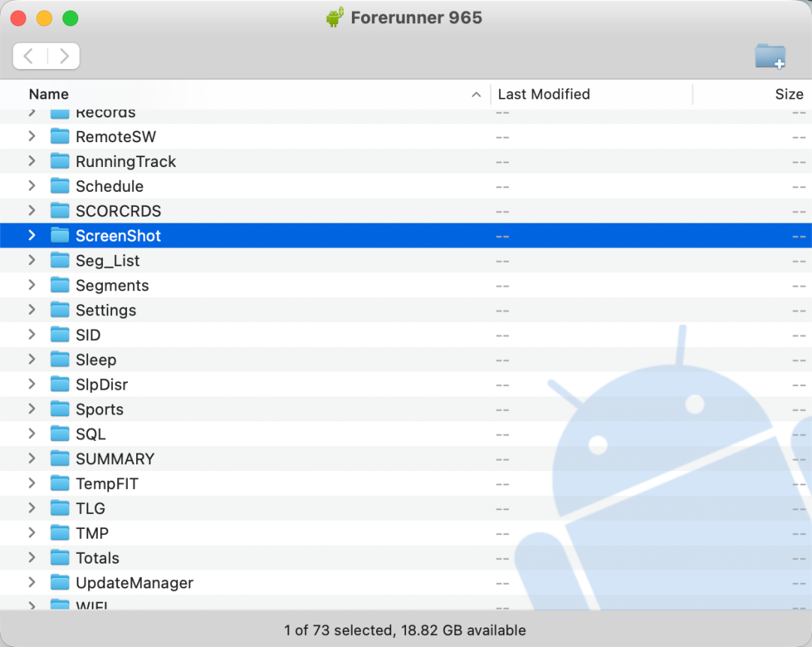Viewport: 812px width, 647px height.
Task: Expand the Schedule folder
Action: 32,186
